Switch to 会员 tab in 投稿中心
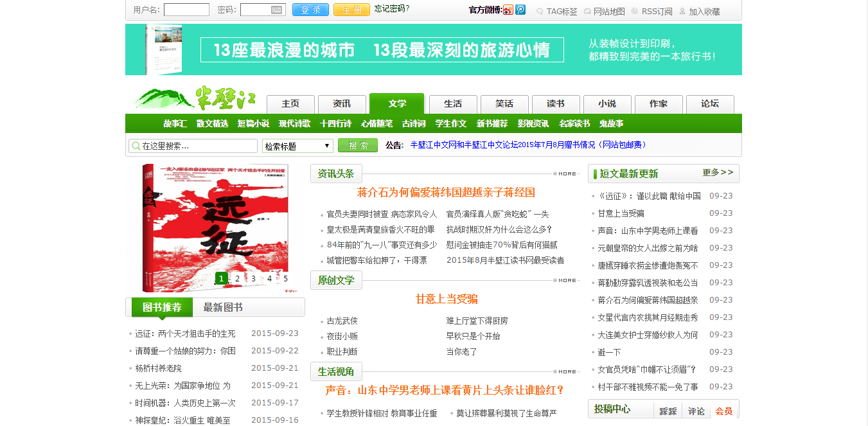This screenshot has width=868, height=426. click(724, 411)
